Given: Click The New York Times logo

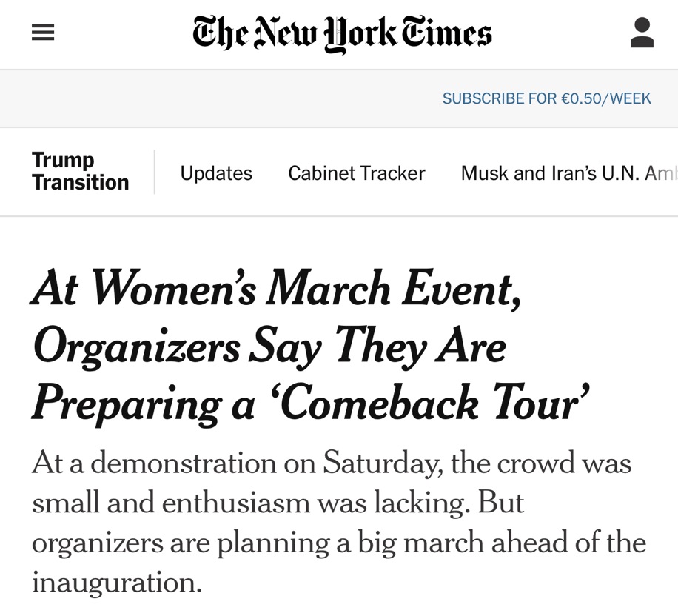Looking at the screenshot, I should coord(342,34).
